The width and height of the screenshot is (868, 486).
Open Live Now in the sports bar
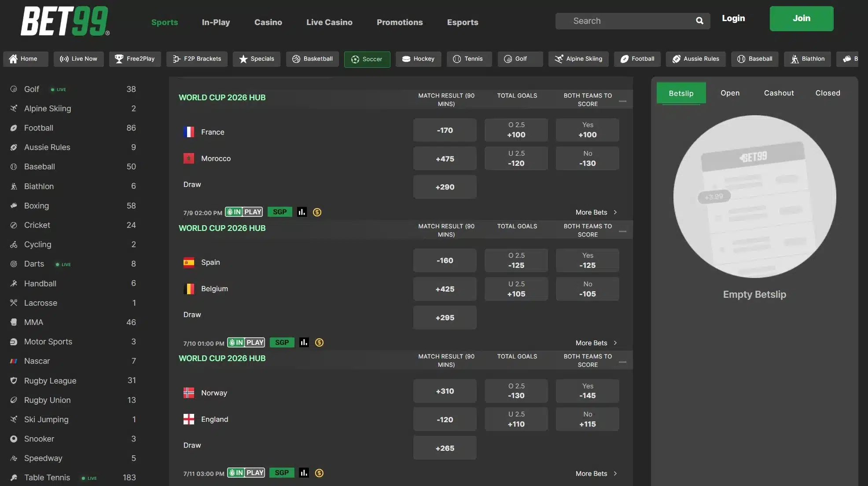point(79,59)
